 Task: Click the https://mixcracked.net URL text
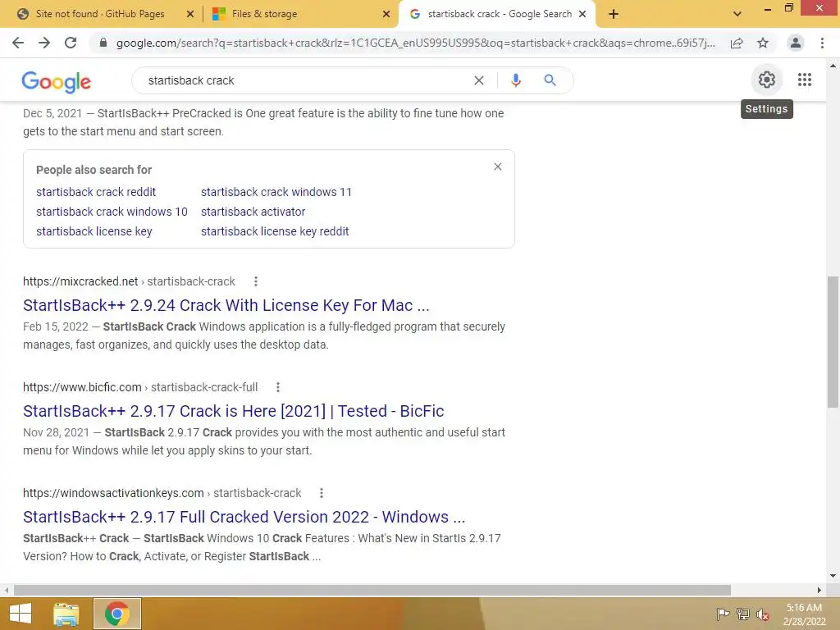[80, 281]
